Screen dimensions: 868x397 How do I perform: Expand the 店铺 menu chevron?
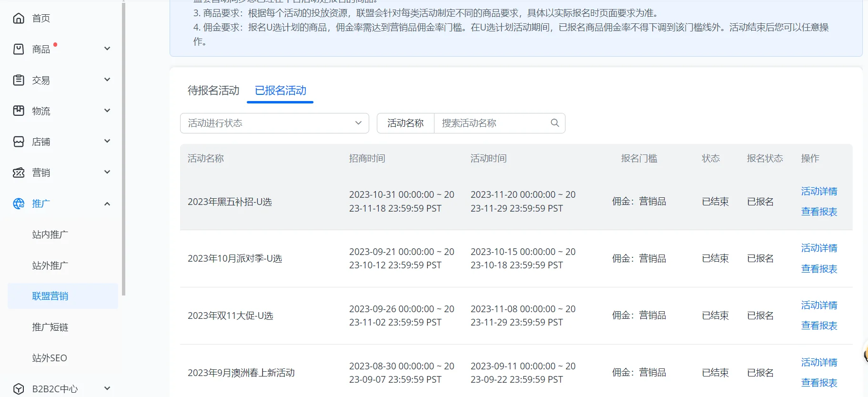pos(107,141)
